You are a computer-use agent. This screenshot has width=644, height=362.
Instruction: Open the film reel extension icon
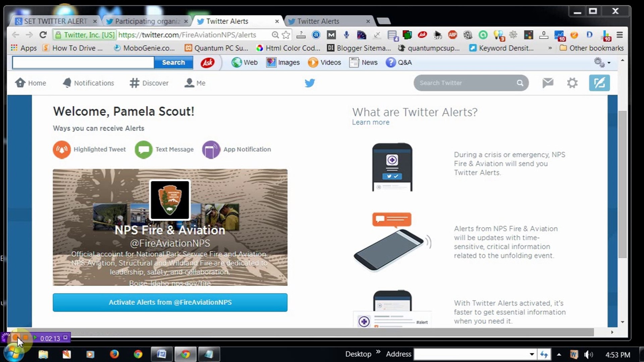pyautogui.click(x=468, y=35)
